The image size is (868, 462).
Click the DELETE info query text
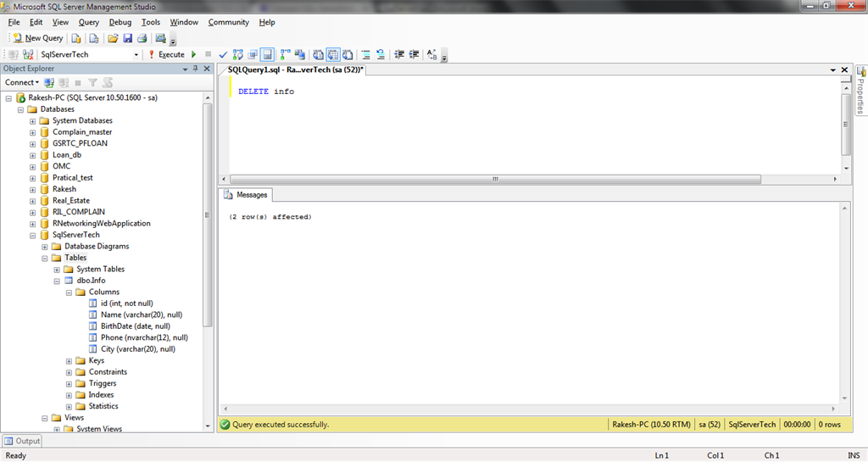(x=266, y=92)
